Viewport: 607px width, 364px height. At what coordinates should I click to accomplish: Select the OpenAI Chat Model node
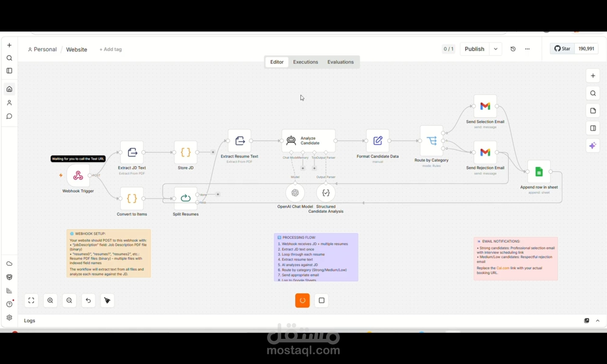(x=295, y=193)
